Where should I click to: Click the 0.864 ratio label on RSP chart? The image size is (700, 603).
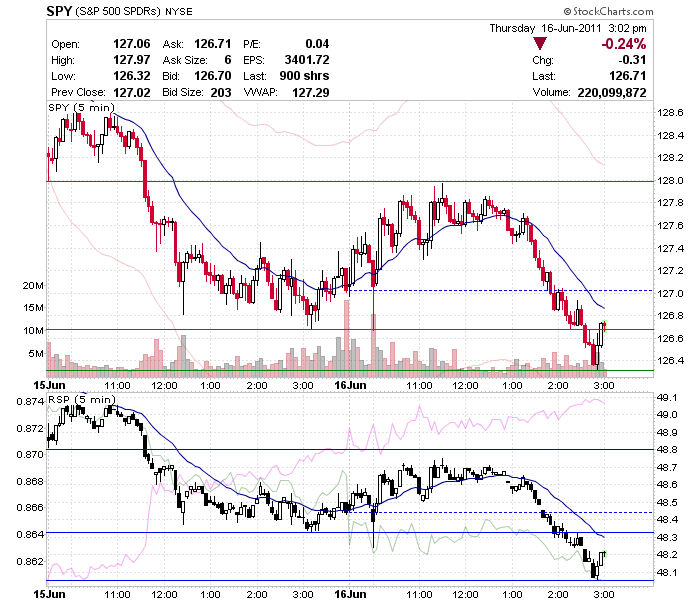(x=30, y=535)
